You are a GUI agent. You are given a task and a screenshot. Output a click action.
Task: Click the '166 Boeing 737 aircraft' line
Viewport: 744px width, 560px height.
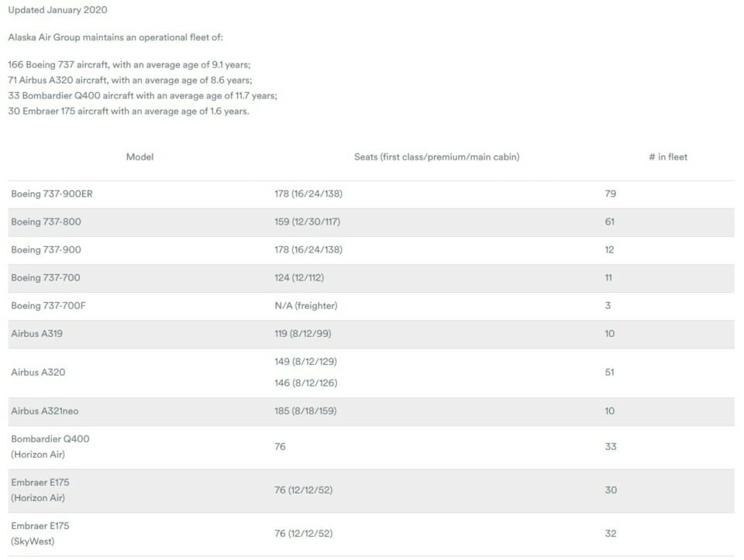(x=129, y=65)
